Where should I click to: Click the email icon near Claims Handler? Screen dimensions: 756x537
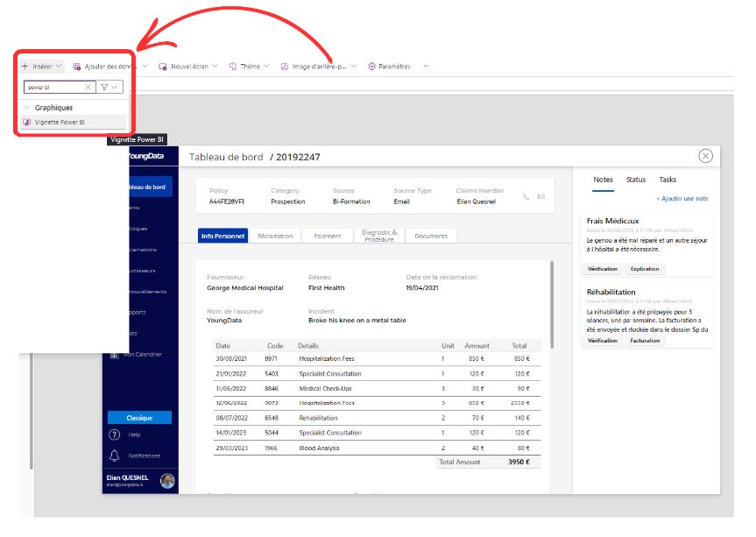point(541,197)
